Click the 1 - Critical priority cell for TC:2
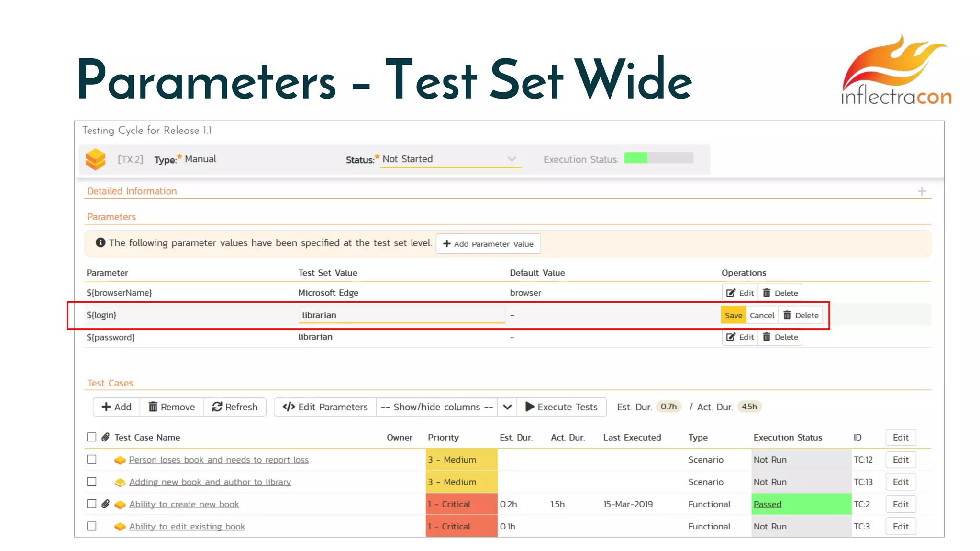 (x=461, y=504)
